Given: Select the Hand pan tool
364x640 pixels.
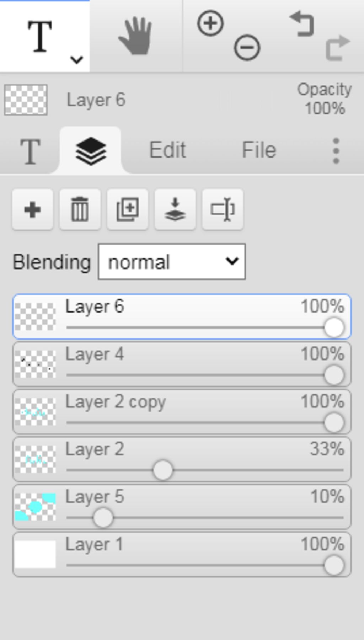Looking at the screenshot, I should click(135, 36).
